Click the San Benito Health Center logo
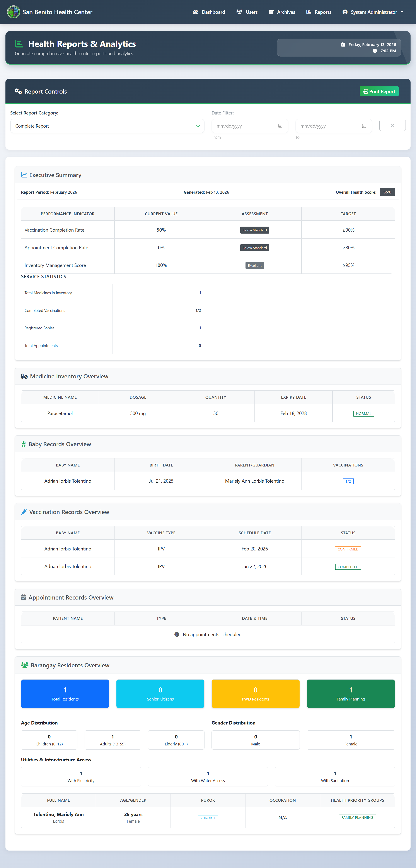The height and width of the screenshot is (868, 416). click(14, 12)
